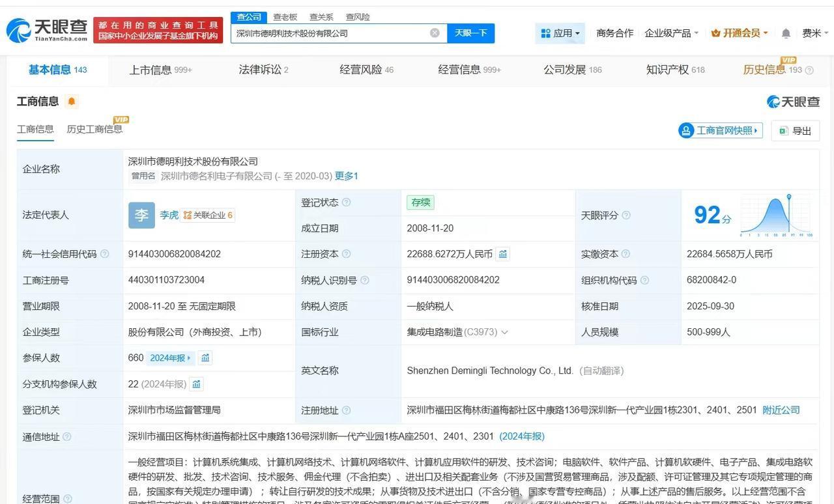Click the 存续 status badge
834x504 pixels.
420,203
